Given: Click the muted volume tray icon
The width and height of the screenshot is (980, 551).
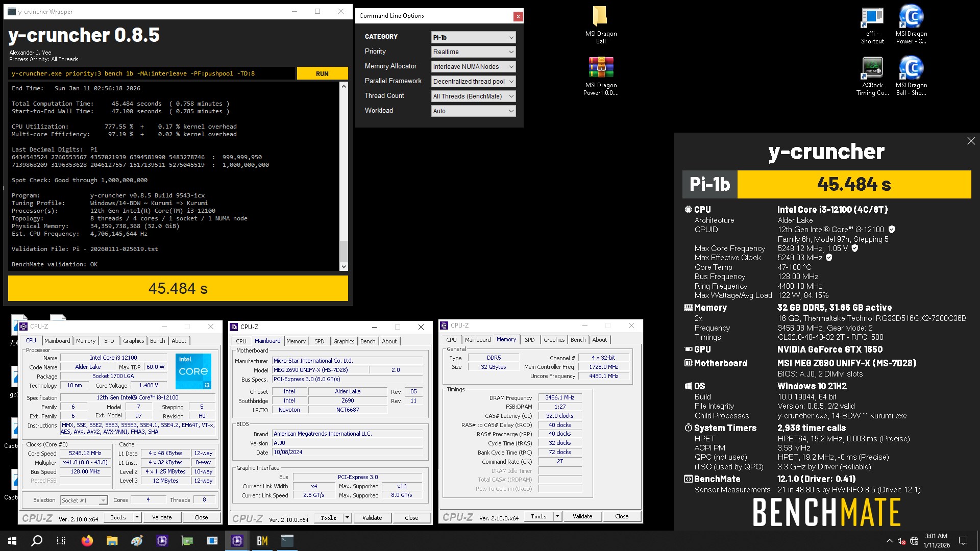Looking at the screenshot, I should (x=902, y=541).
